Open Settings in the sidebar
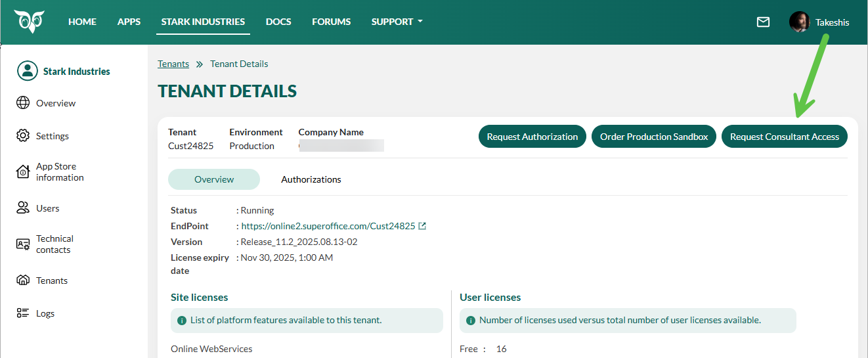The width and height of the screenshot is (868, 358). [53, 136]
